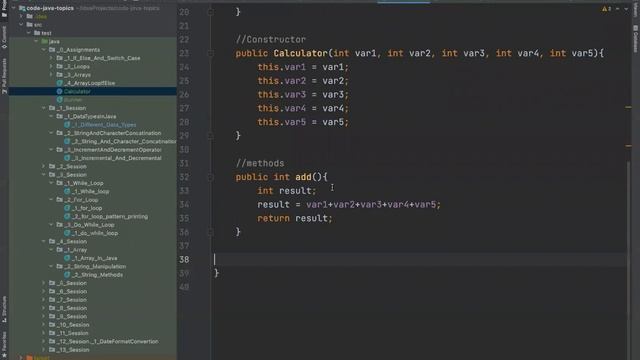
Task: Click the 'int result;' declaration line
Action: tap(287, 191)
